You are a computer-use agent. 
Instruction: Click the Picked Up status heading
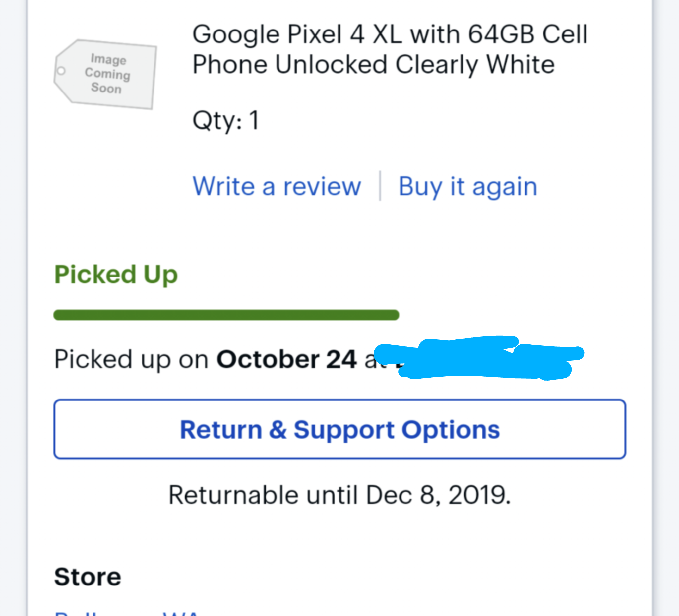pyautogui.click(x=116, y=275)
